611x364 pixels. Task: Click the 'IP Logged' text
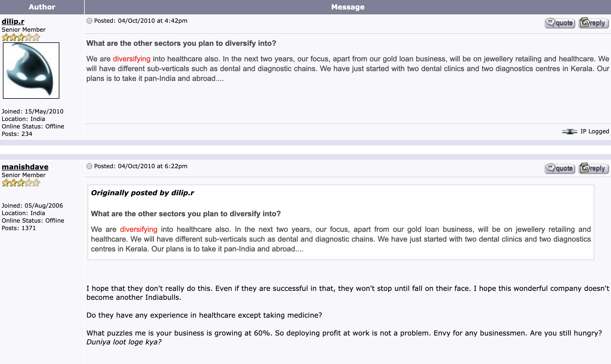tap(595, 131)
